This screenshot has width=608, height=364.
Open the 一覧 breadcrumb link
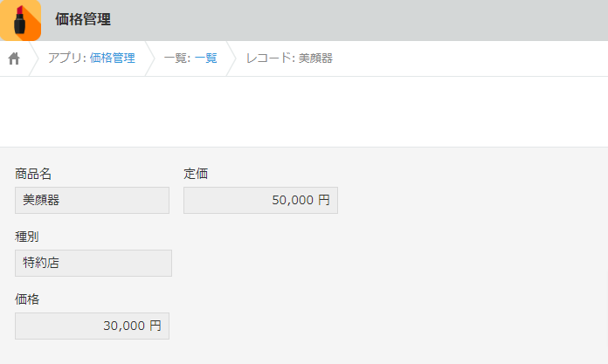click(x=205, y=58)
